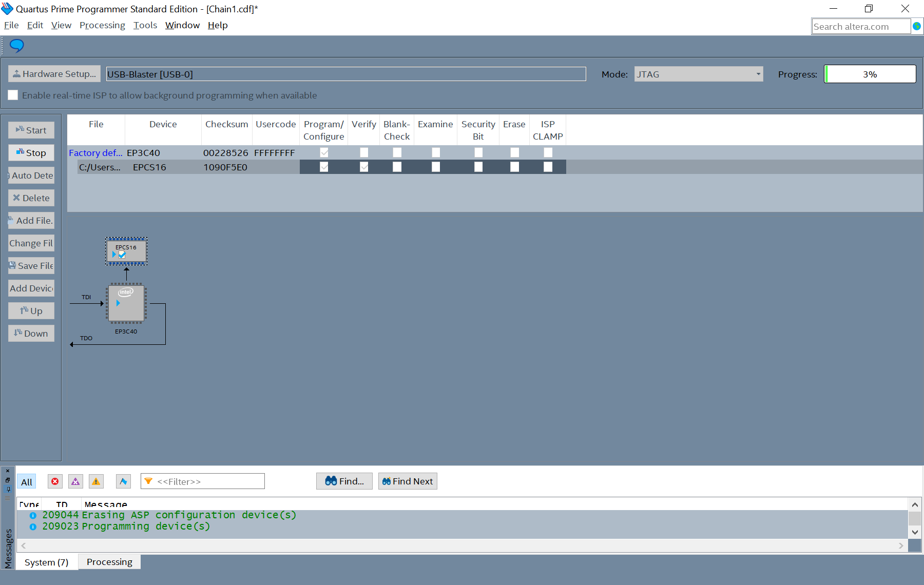Open the Edit menu
Viewport: 924px width, 585px height.
click(35, 25)
